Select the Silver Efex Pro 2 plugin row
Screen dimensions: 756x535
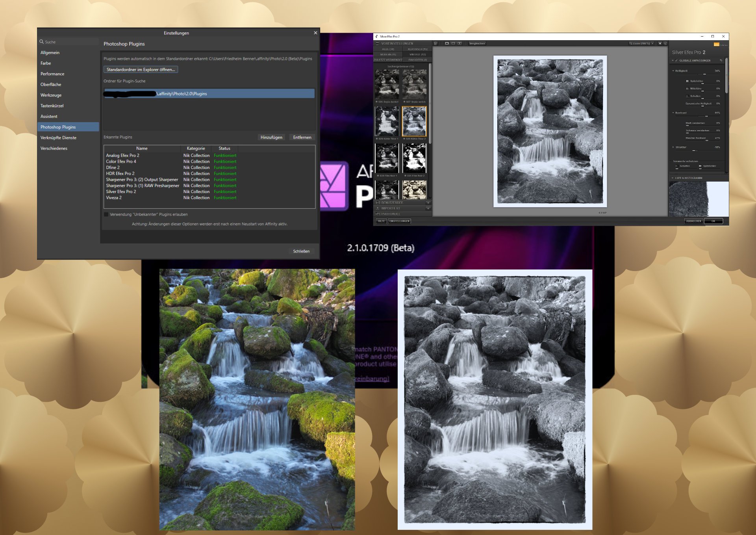pos(209,191)
